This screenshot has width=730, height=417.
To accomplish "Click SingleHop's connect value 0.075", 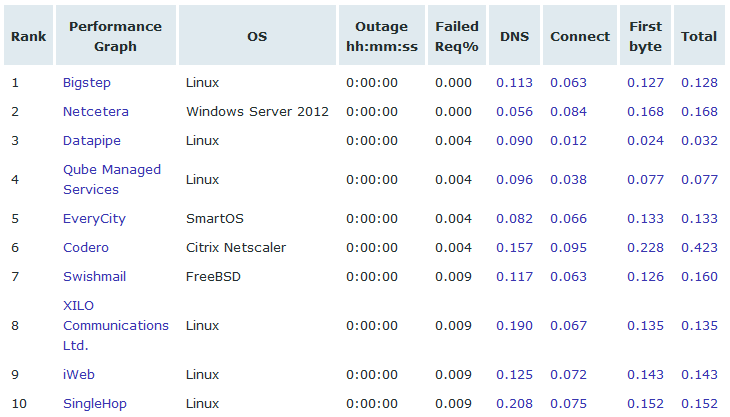I will (x=568, y=404).
